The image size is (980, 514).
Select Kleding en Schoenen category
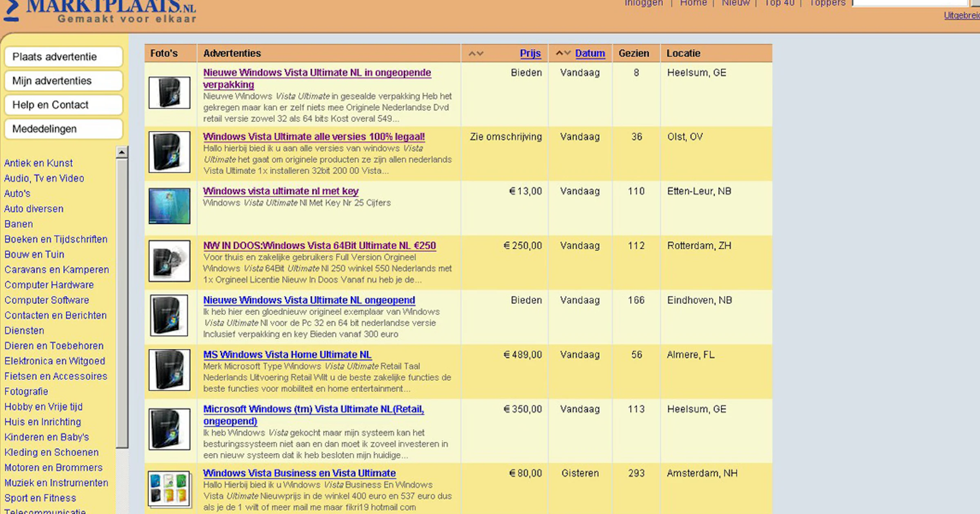click(x=51, y=452)
